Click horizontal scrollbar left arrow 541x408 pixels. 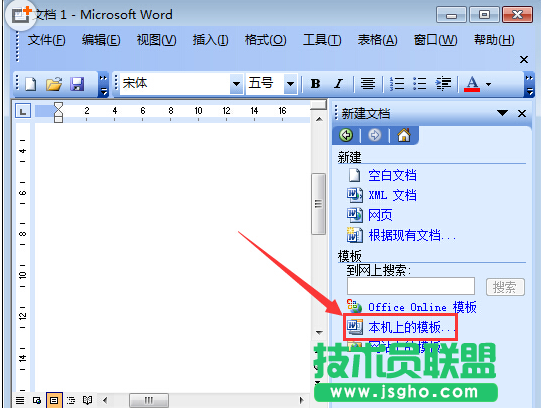[x=105, y=400]
